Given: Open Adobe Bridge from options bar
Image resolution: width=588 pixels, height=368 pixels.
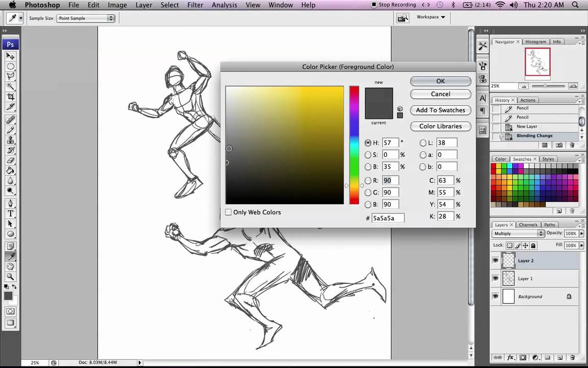Looking at the screenshot, I should (x=402, y=18).
